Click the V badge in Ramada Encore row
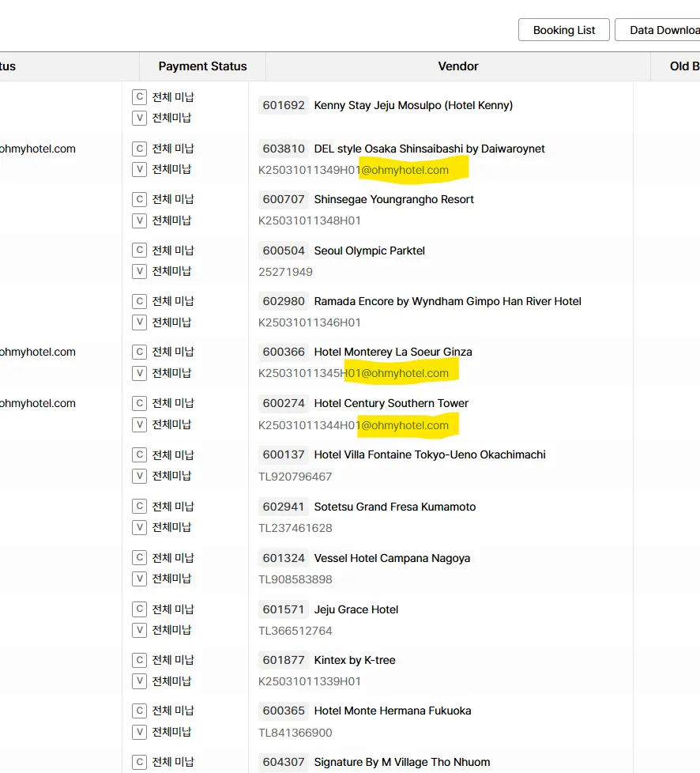This screenshot has height=773, width=700. tap(140, 322)
